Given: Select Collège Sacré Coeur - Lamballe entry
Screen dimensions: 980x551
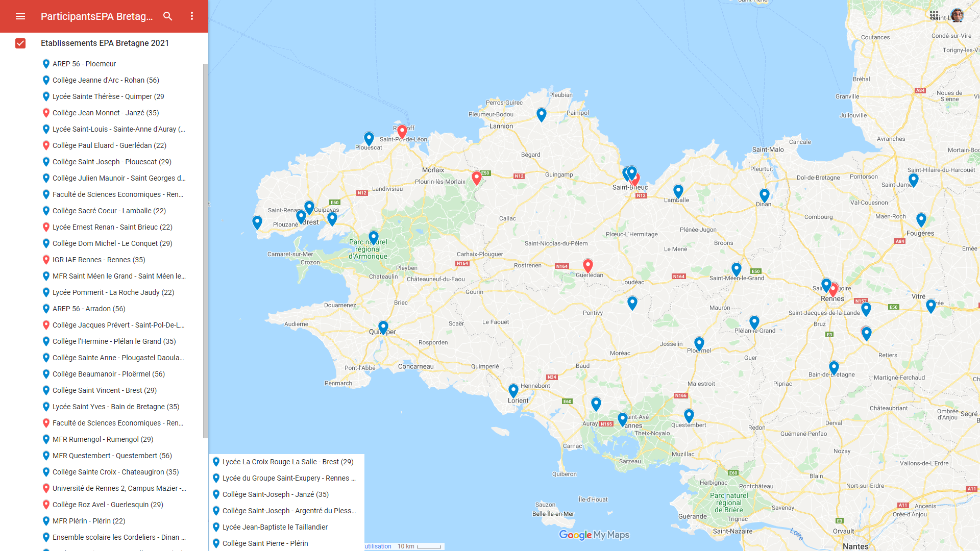Looking at the screenshot, I should pyautogui.click(x=109, y=211).
